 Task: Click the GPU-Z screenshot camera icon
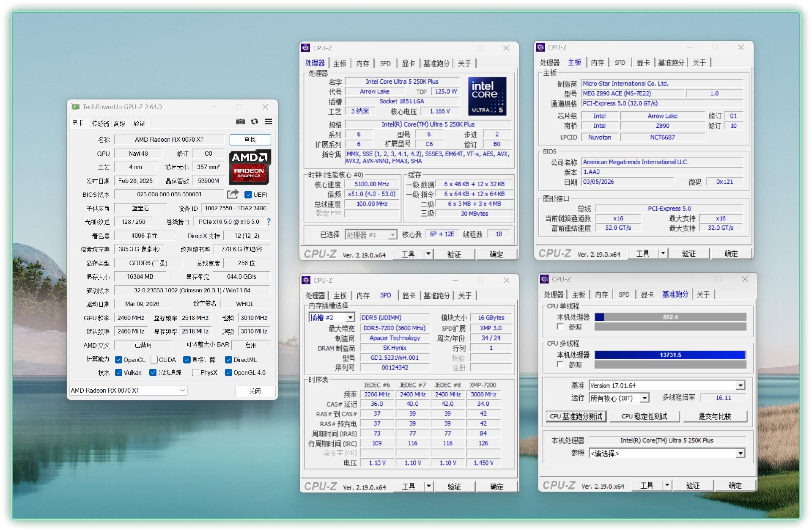click(x=240, y=122)
